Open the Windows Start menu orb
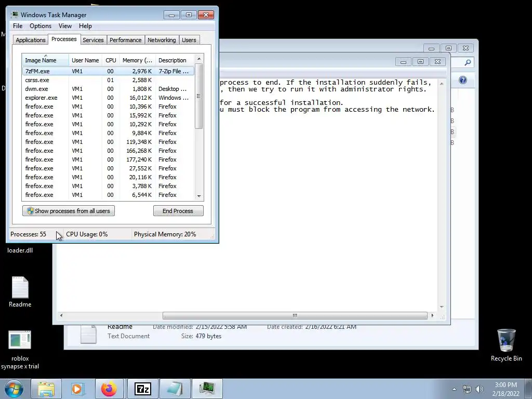This screenshot has width=532, height=399. coord(14,389)
